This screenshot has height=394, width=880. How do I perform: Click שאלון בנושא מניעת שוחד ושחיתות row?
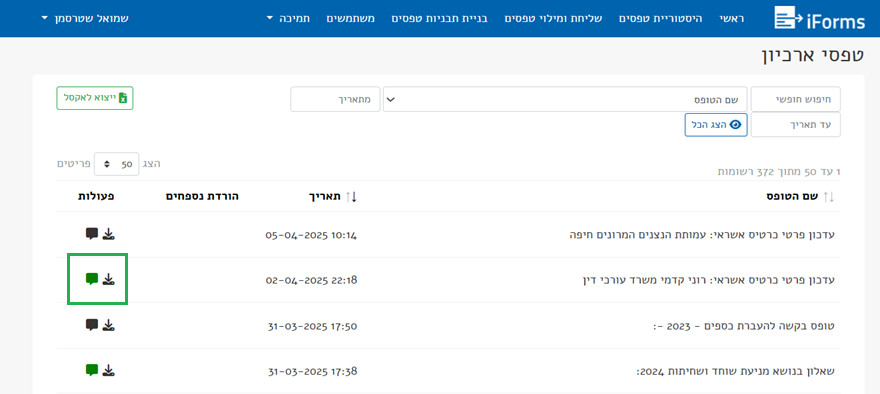[x=736, y=372]
